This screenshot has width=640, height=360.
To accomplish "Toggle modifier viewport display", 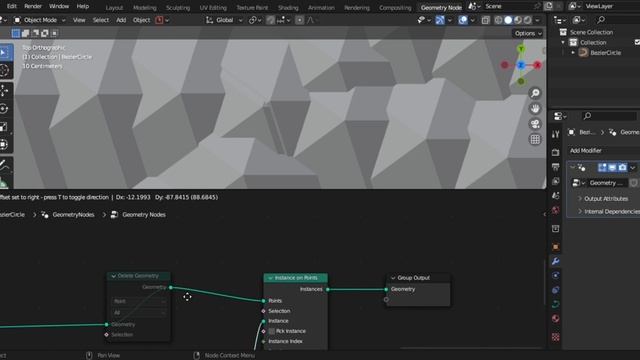I will click(612, 167).
